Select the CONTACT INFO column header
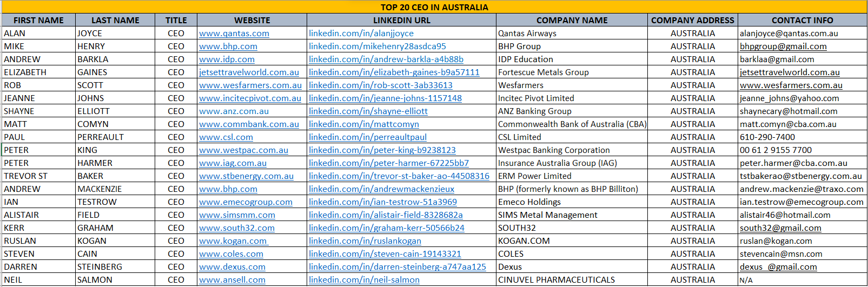The height and width of the screenshot is (287, 868). coord(803,20)
